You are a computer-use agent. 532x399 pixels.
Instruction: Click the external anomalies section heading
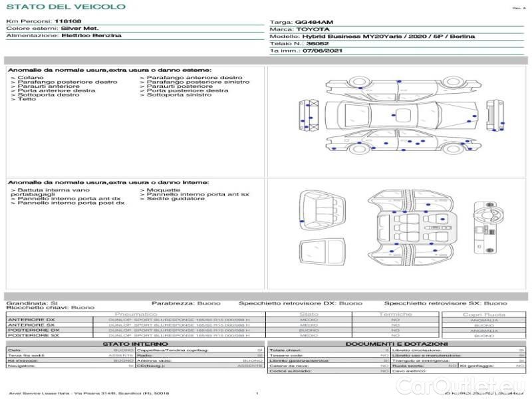(x=110, y=70)
